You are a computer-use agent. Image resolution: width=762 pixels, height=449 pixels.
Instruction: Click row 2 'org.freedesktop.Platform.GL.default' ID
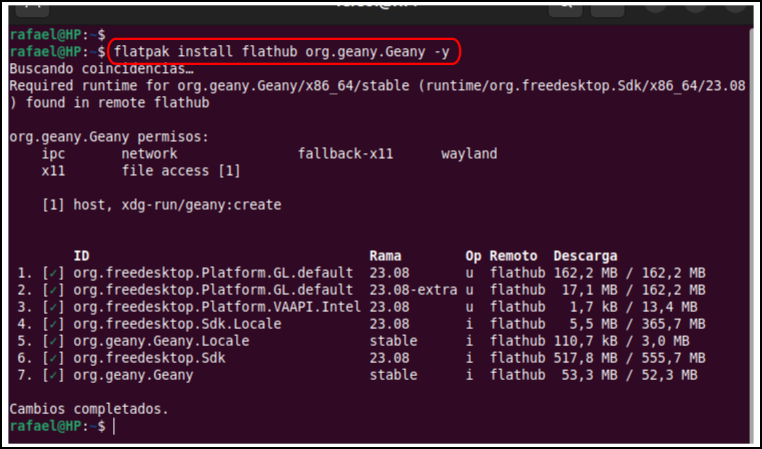pyautogui.click(x=213, y=290)
